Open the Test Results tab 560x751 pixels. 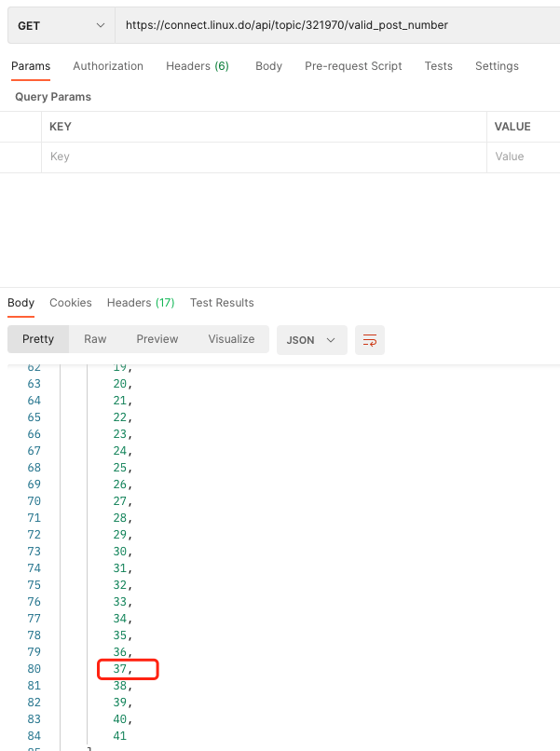point(222,303)
